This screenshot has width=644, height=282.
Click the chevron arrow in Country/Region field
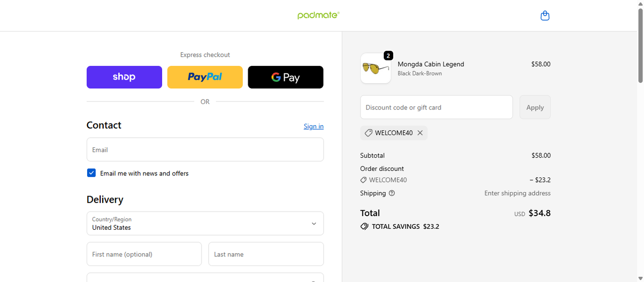coord(314,224)
